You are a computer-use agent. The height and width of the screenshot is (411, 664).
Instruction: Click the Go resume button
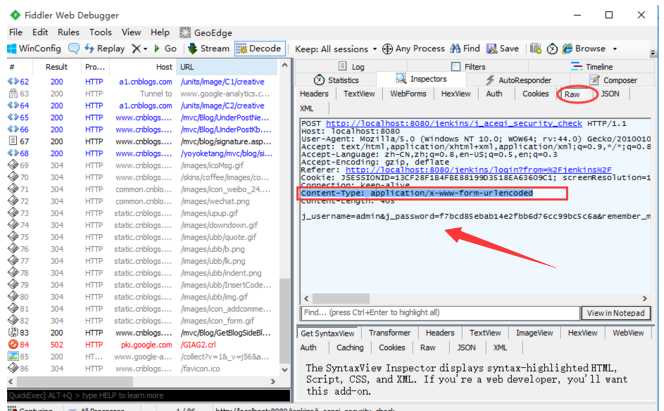(x=166, y=49)
